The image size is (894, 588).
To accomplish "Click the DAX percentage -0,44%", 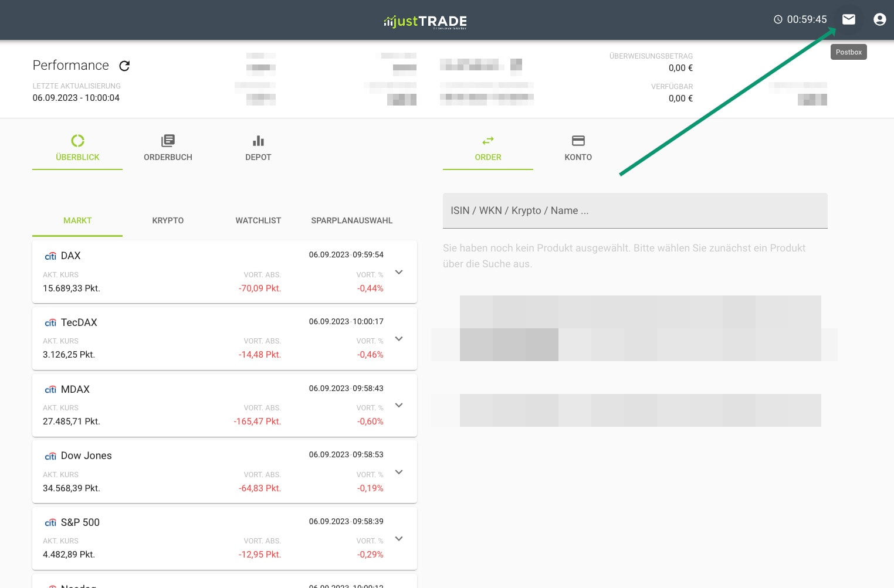I will 370,288.
